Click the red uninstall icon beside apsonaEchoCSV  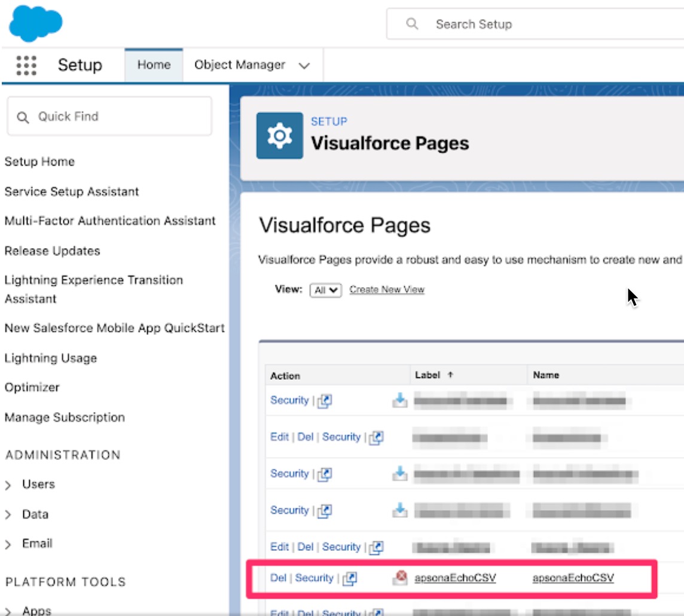(399, 578)
